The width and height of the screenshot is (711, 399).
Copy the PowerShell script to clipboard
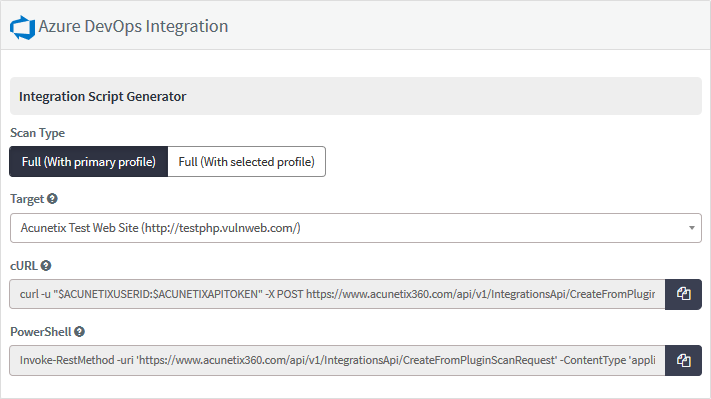tap(683, 360)
